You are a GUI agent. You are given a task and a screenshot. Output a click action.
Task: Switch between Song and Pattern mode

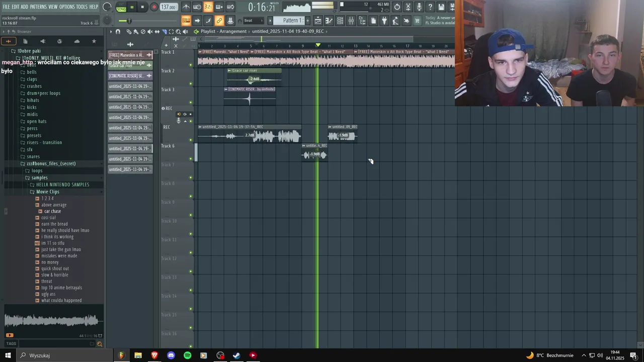tap(121, 8)
